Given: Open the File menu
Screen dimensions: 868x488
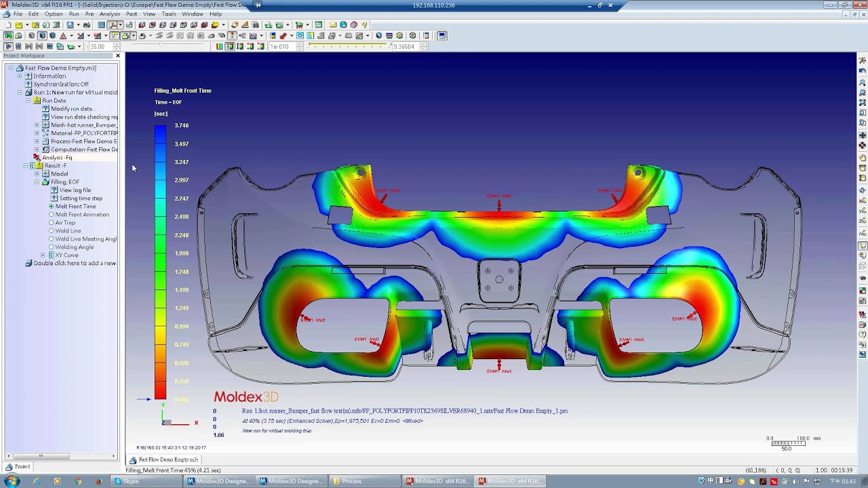Looking at the screenshot, I should pos(17,14).
